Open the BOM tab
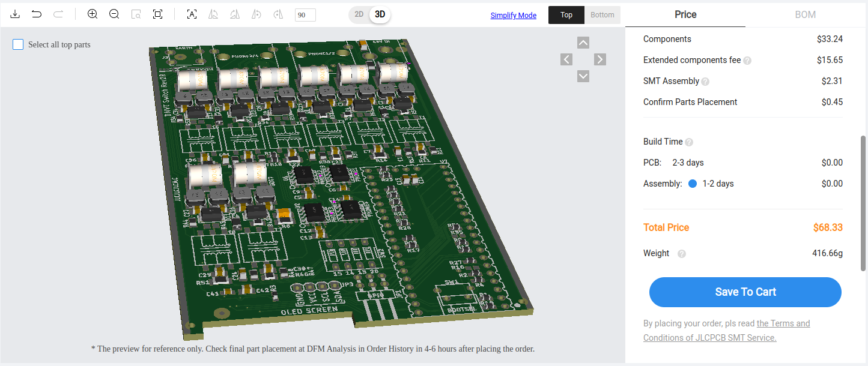This screenshot has height=366, width=868. (805, 14)
